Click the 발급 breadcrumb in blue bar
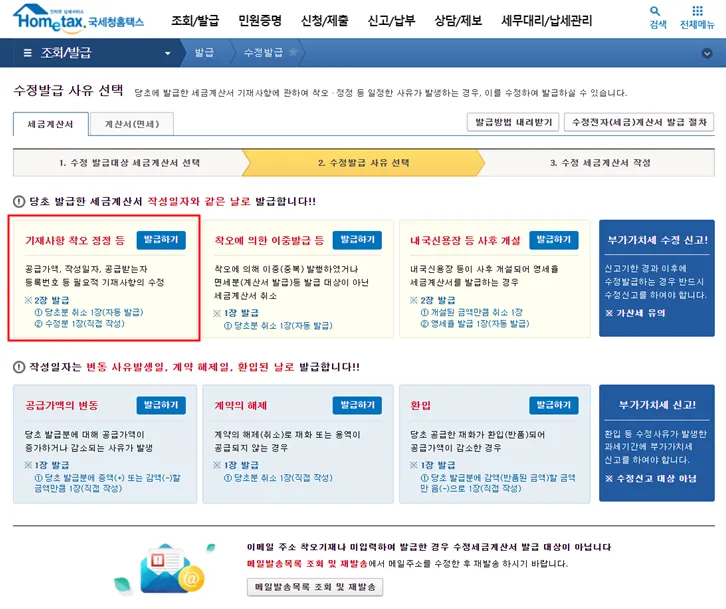This screenshot has height=609, width=726. click(204, 52)
